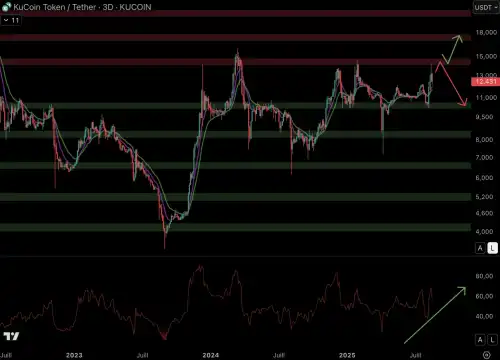
Task: Click the 9,500 price axis label
Action: point(484,117)
